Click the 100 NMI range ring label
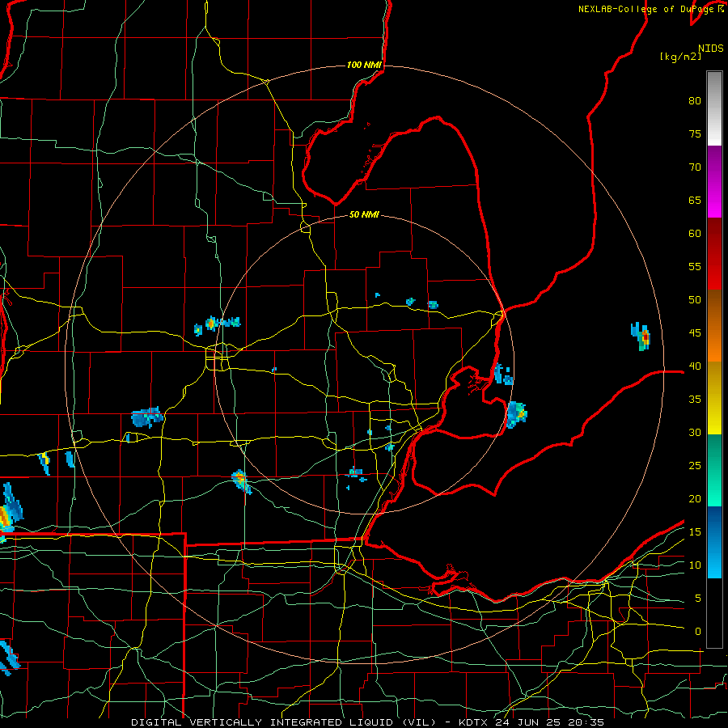The image size is (728, 728). click(364, 65)
